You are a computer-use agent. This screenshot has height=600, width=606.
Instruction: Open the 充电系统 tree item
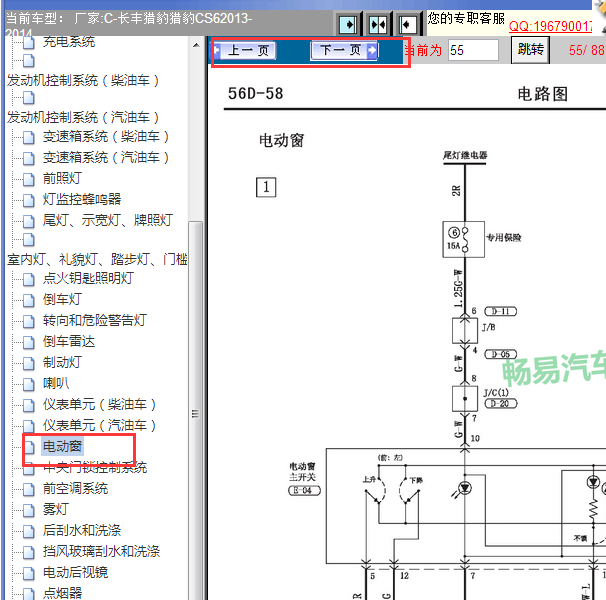pyautogui.click(x=69, y=41)
